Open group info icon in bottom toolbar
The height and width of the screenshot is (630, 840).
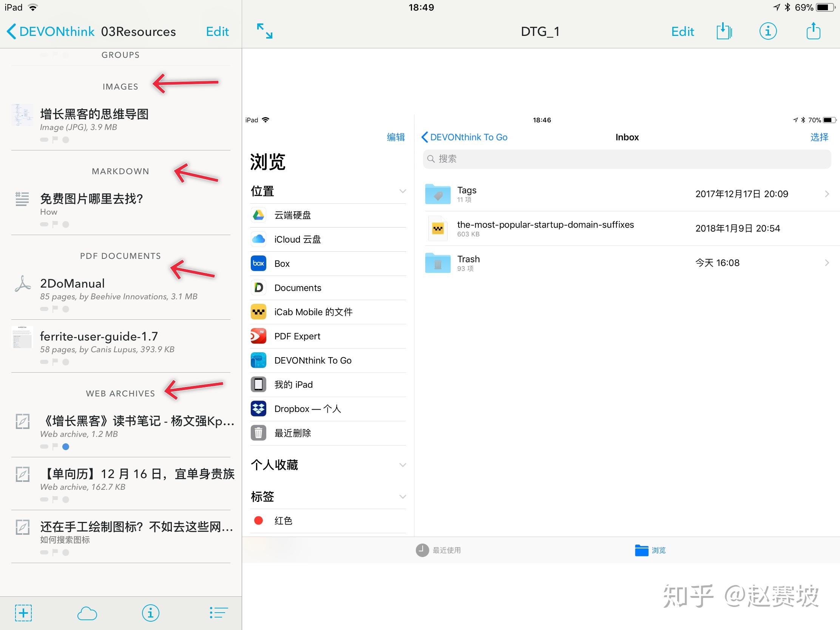coord(150,613)
